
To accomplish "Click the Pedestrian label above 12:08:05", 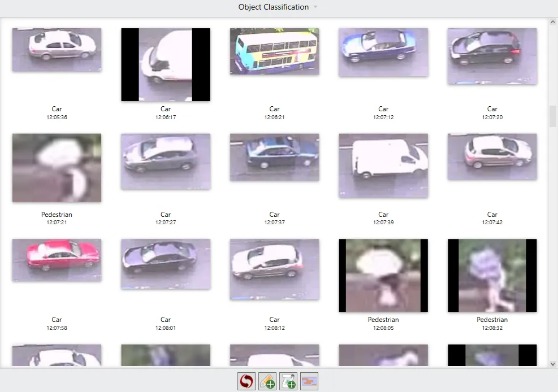I will coord(384,320).
